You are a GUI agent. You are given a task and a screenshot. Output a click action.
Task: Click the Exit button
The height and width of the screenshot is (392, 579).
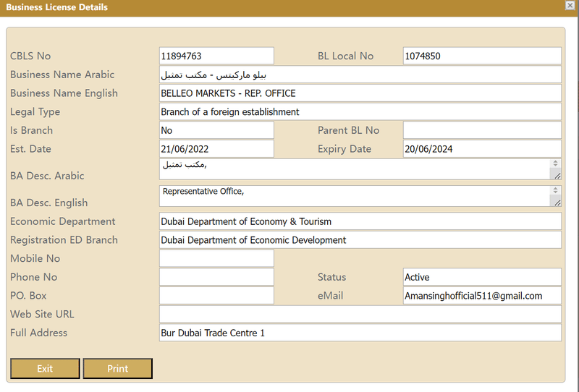[x=45, y=368]
